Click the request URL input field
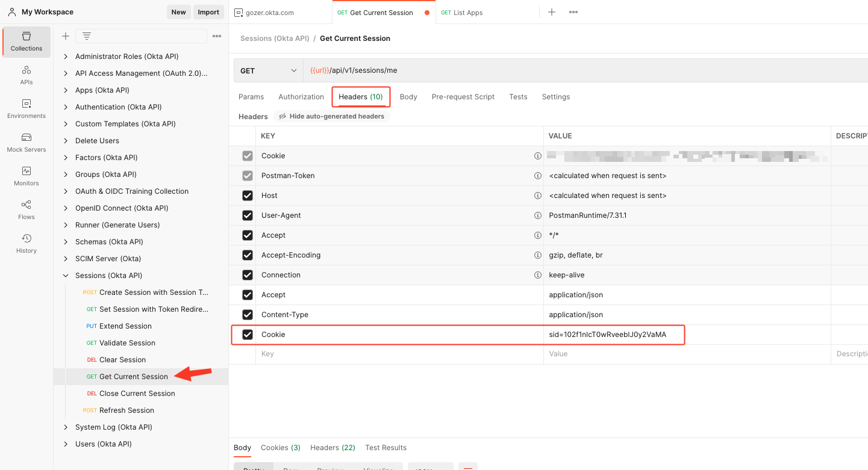Viewport: 868px width, 470px height. tap(542, 70)
